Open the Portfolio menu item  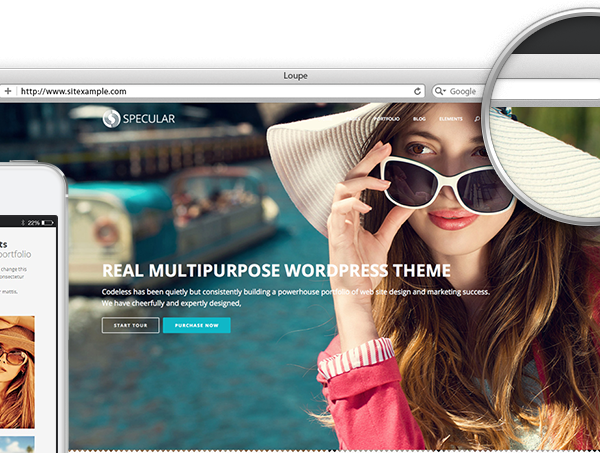[x=387, y=119]
